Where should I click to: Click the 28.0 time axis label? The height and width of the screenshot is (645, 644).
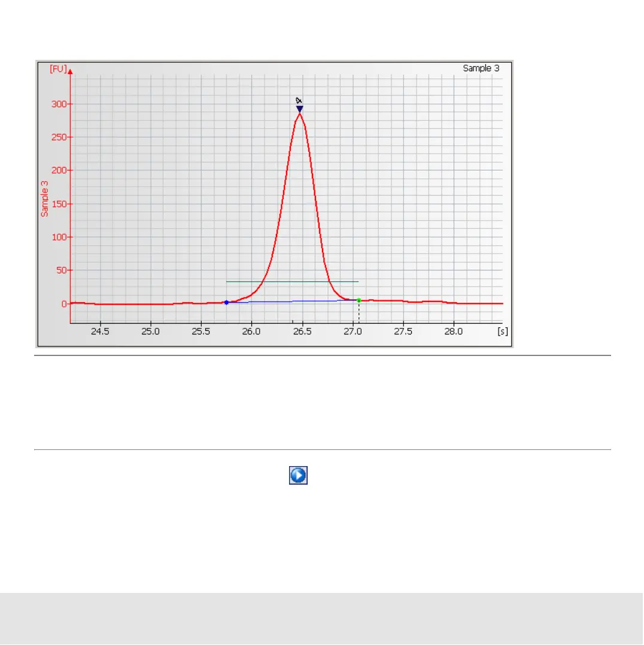(x=454, y=331)
